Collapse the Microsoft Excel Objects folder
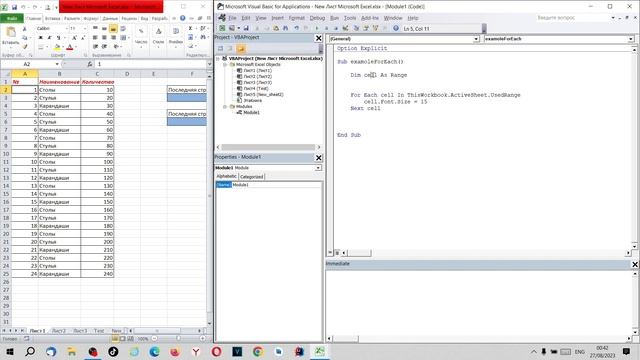The height and width of the screenshot is (360, 640). [x=225, y=64]
